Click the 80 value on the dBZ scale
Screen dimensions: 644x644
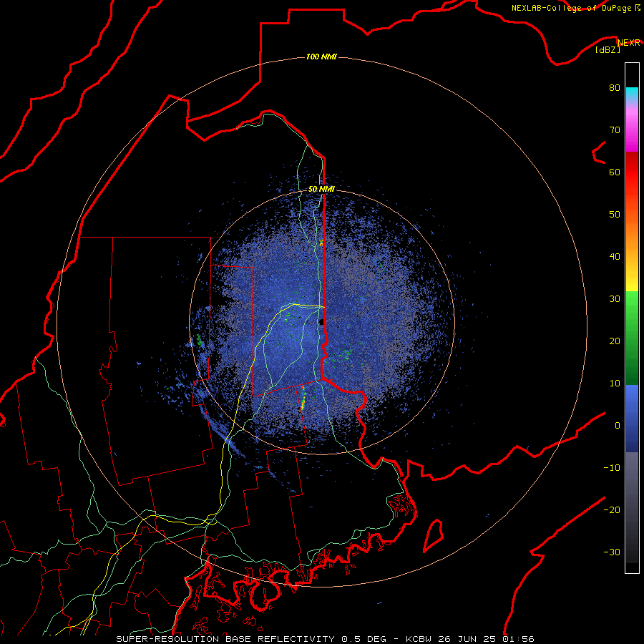point(615,88)
